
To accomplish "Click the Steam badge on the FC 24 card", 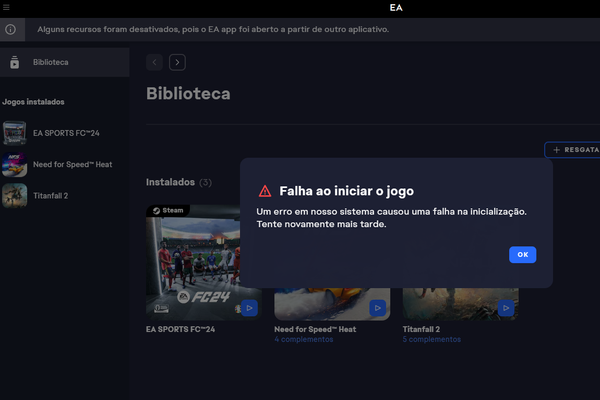I will 169,210.
